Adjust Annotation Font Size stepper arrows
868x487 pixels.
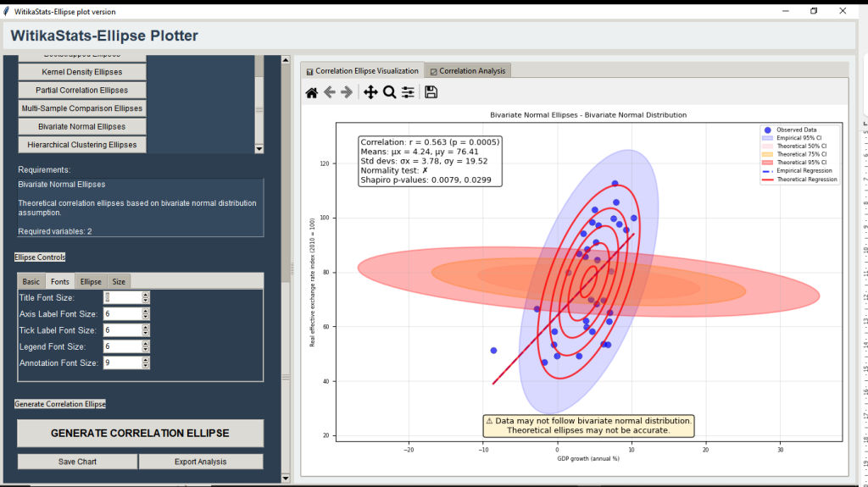146,363
